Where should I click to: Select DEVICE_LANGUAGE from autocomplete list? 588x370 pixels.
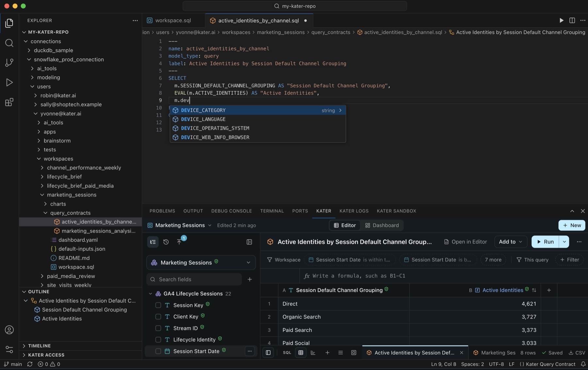258,119
